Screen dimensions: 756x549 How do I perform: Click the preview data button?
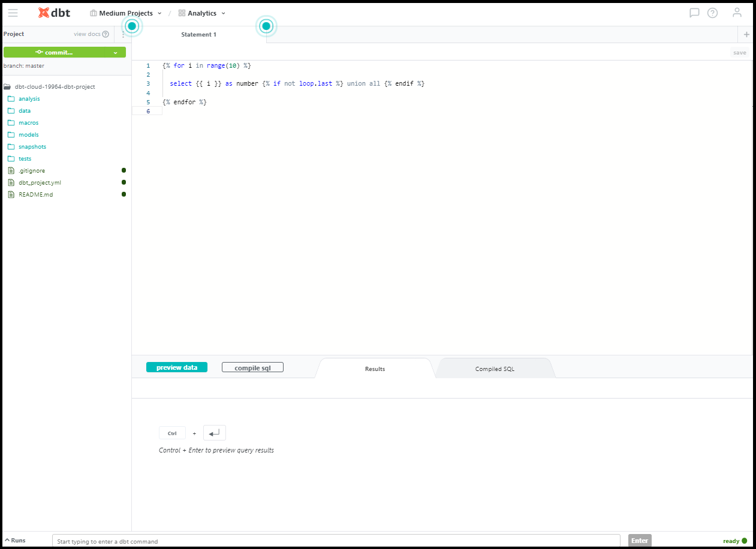pyautogui.click(x=177, y=367)
